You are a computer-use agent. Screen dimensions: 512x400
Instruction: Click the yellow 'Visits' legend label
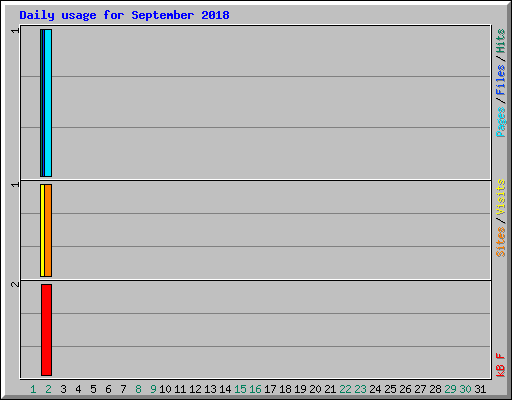tap(501, 197)
